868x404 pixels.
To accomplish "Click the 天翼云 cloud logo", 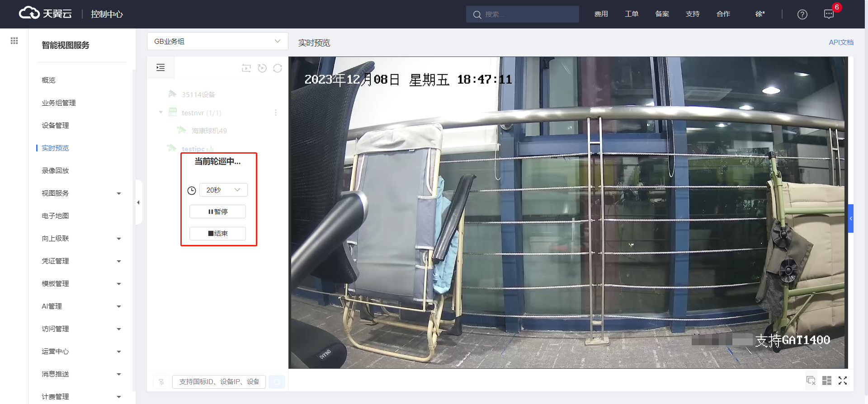I will (45, 14).
